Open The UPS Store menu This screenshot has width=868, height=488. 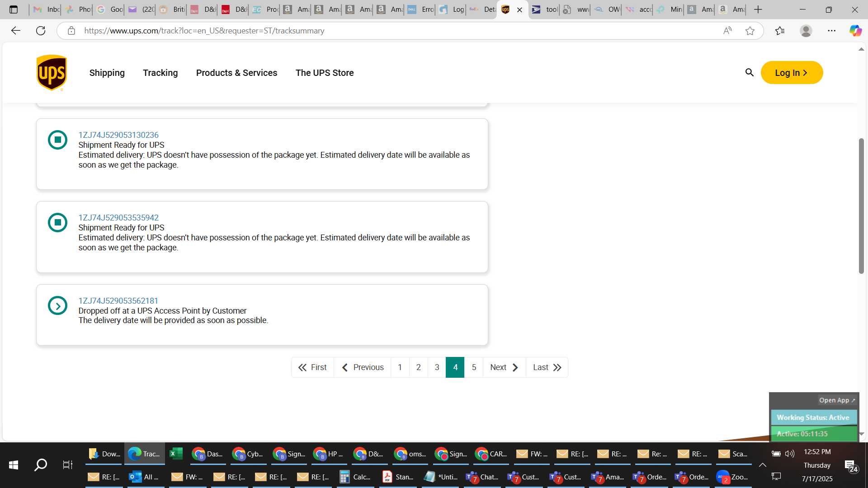tap(325, 73)
